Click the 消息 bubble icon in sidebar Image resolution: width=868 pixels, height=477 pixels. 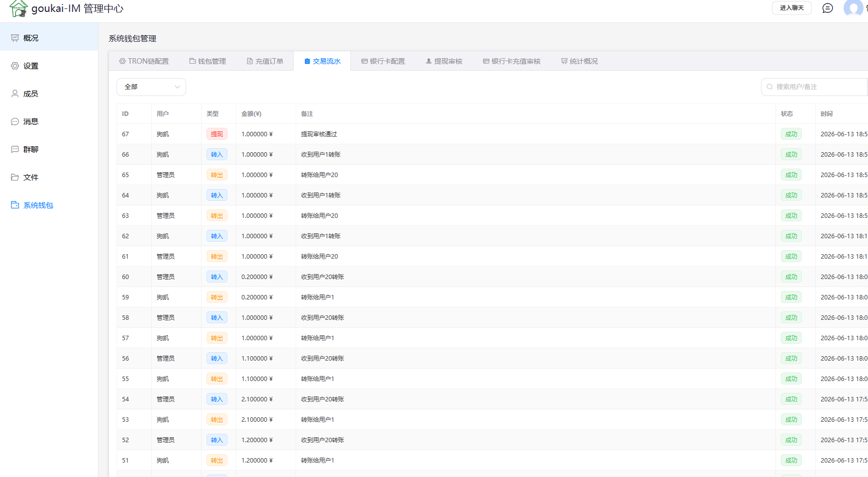[15, 121]
